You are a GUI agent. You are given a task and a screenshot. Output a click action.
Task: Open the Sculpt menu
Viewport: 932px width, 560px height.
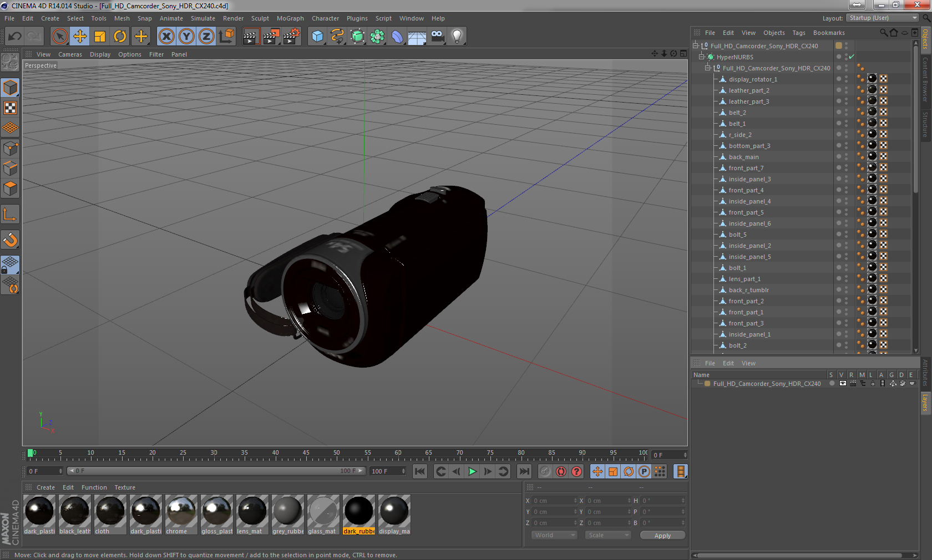point(260,18)
